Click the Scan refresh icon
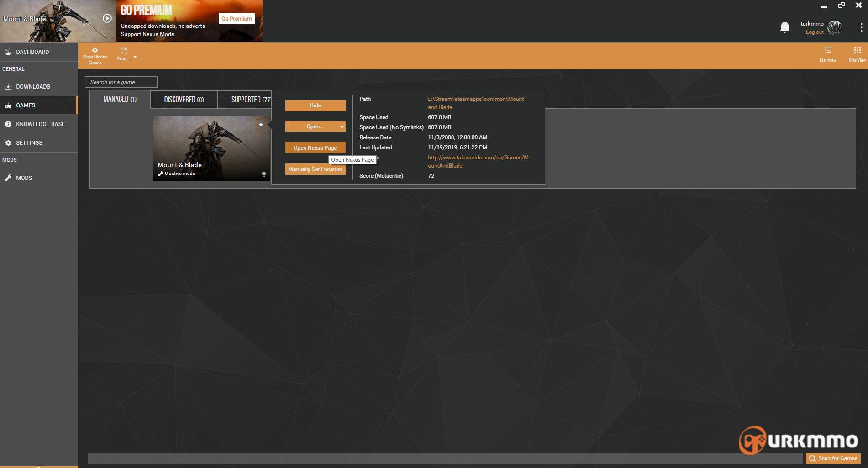The height and width of the screenshot is (468, 868). tap(124, 51)
